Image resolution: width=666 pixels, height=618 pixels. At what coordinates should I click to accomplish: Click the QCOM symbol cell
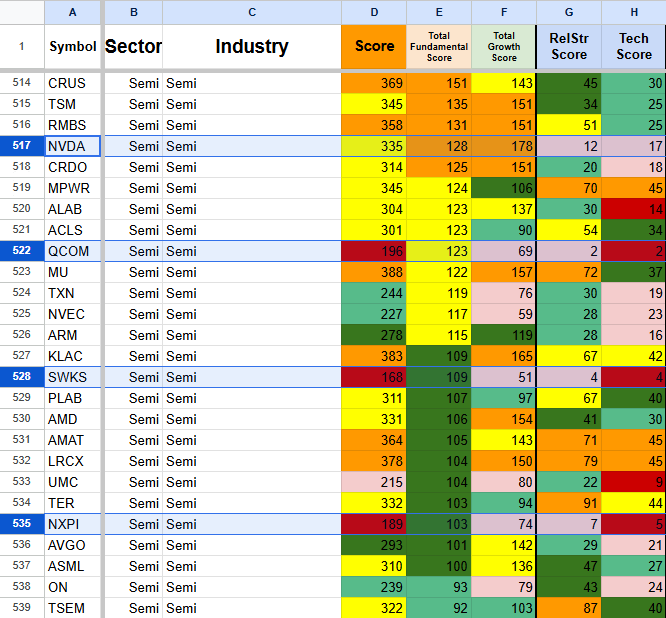[73, 251]
